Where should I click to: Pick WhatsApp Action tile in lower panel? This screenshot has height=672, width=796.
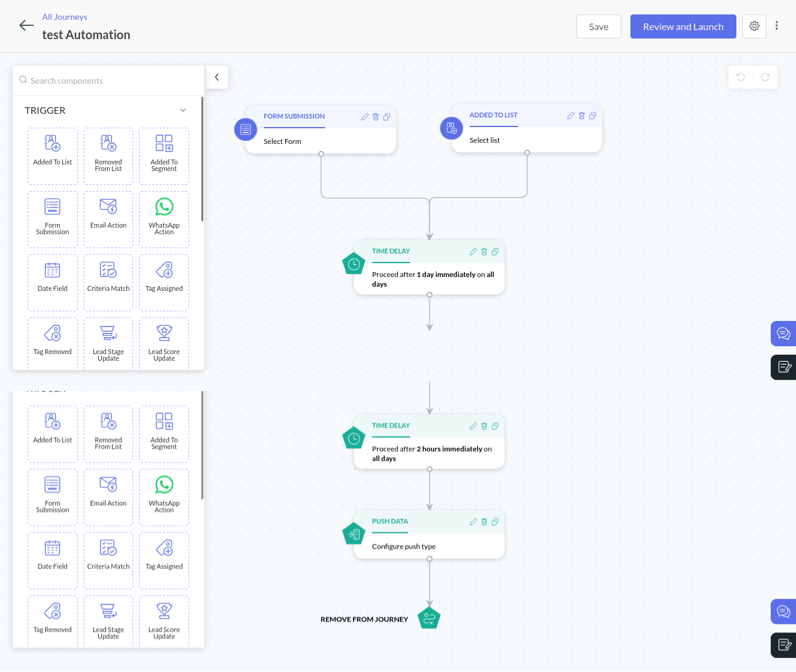pyautogui.click(x=164, y=497)
